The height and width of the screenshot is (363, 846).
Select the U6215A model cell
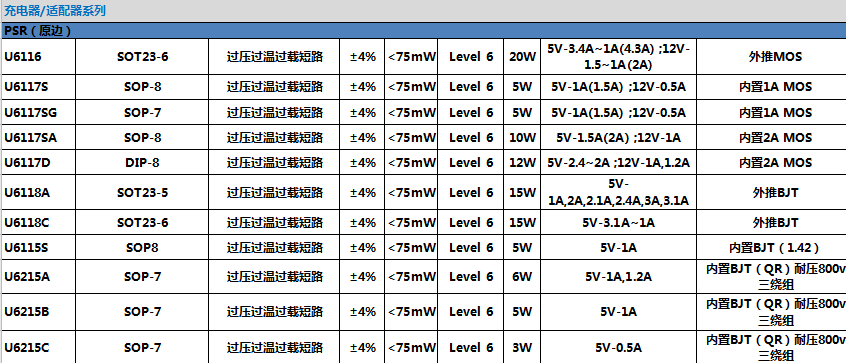pos(38,276)
